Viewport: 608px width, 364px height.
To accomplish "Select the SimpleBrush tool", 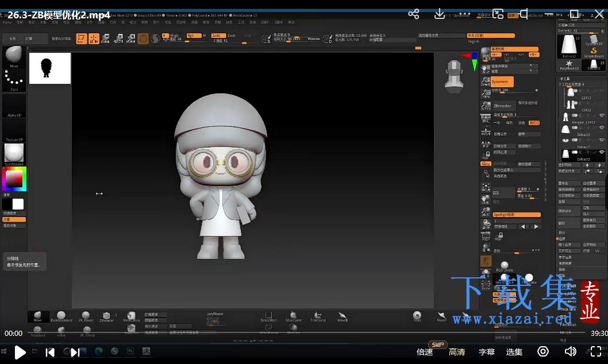I will point(593,53).
